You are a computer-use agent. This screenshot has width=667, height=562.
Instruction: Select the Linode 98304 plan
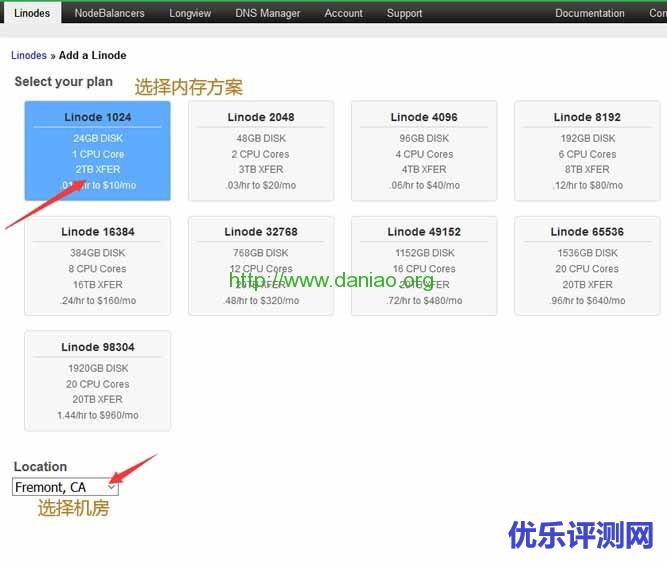[97, 381]
